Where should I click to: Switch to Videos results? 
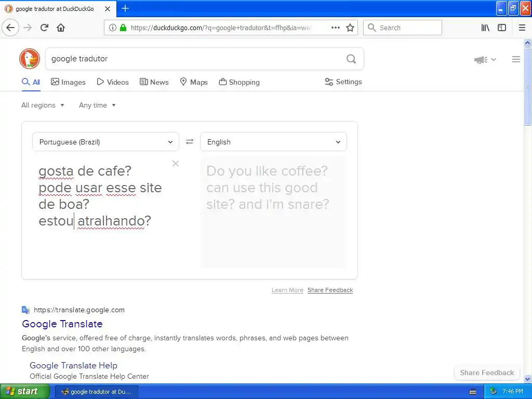[113, 82]
